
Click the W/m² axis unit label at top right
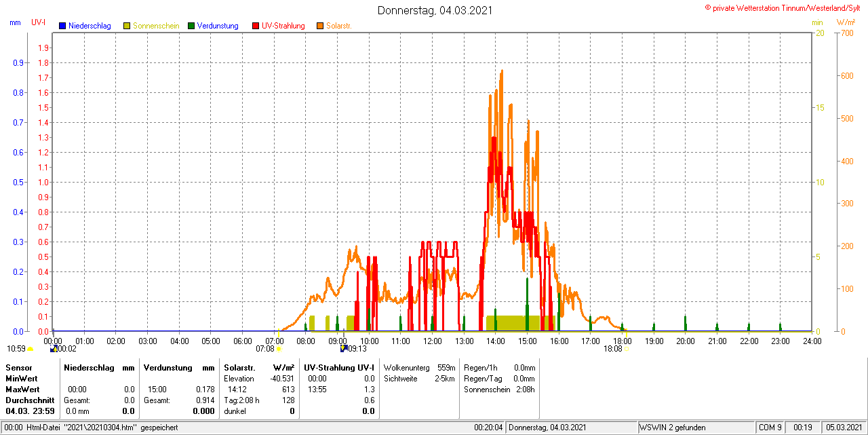(x=846, y=22)
